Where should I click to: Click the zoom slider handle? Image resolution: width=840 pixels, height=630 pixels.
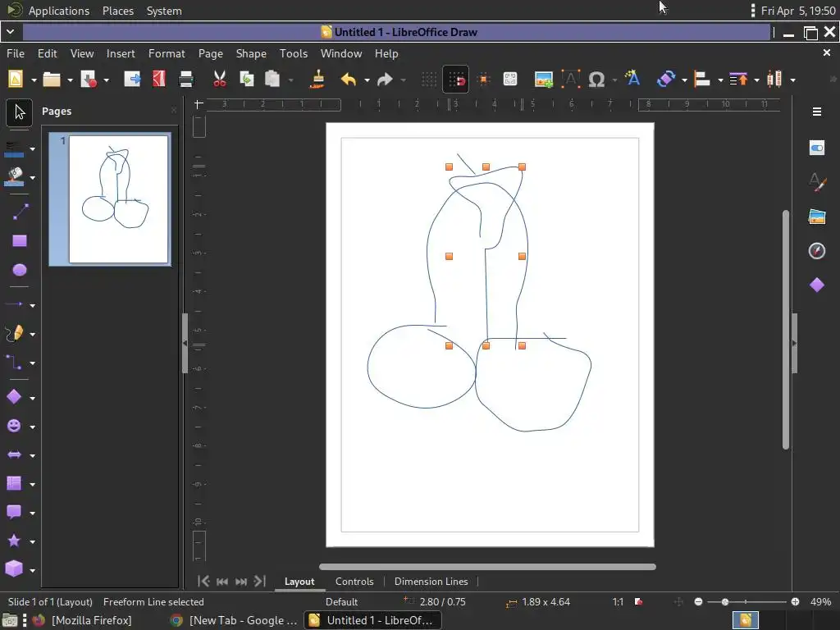coord(725,602)
